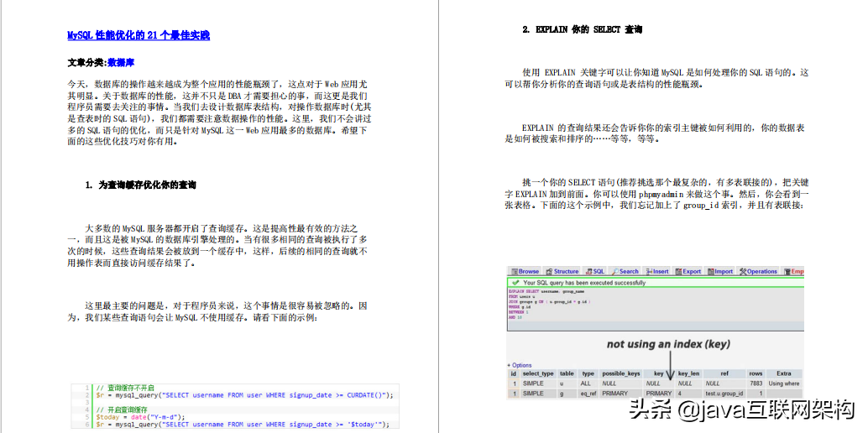This screenshot has height=433, width=868.
Task: Click the '文章分类:' label
Action: pyautogui.click(x=87, y=63)
